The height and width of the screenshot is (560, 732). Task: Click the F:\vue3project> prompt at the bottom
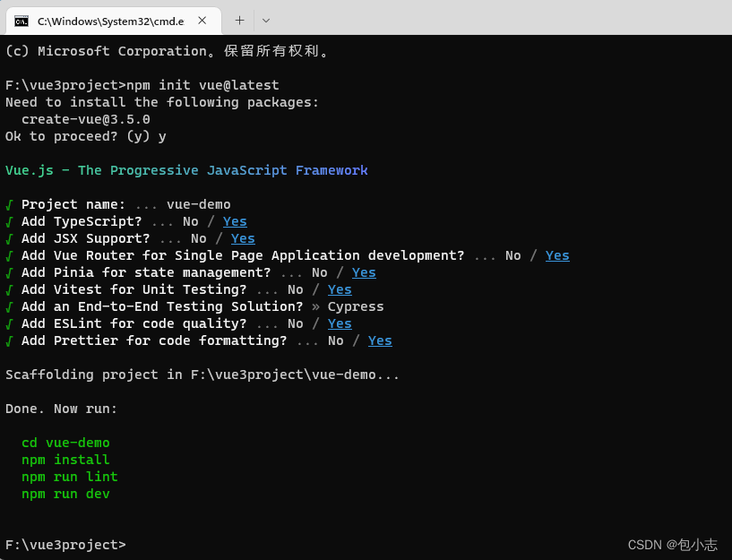(x=65, y=545)
